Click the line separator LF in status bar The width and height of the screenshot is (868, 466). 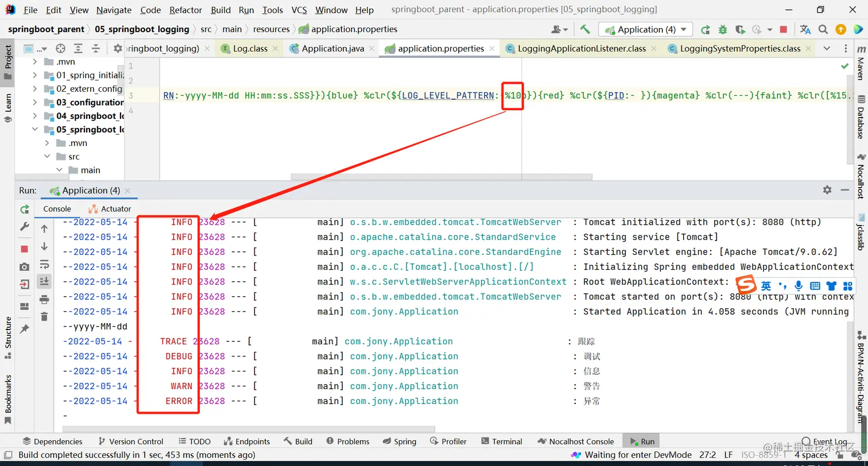(x=728, y=455)
